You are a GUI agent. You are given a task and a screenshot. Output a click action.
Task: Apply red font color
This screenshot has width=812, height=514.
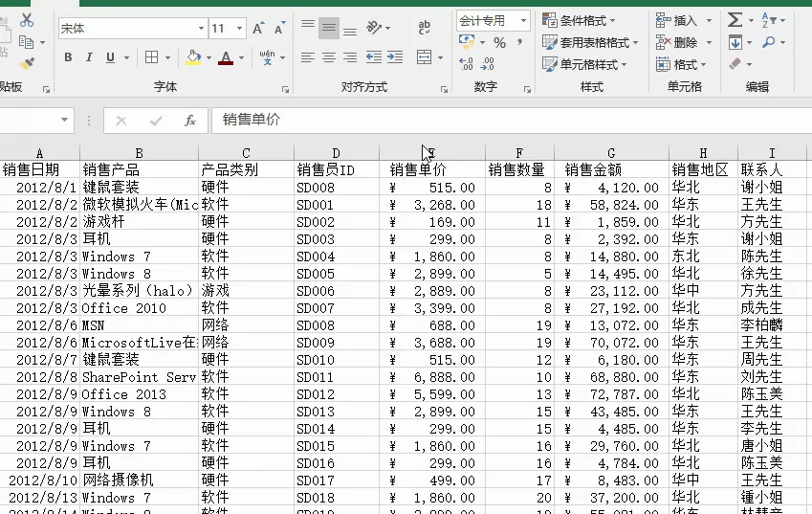tap(226, 58)
